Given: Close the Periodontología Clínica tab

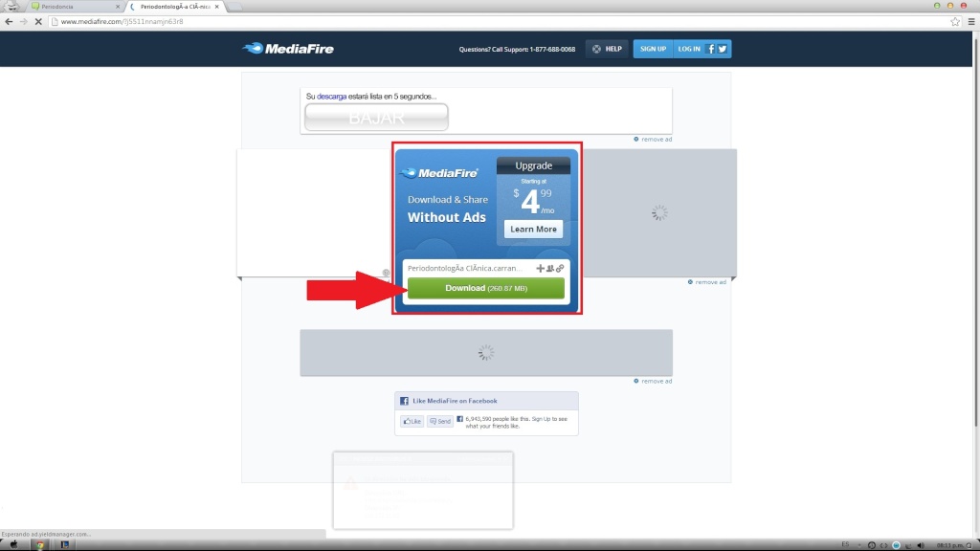Looking at the screenshot, I should (217, 7).
